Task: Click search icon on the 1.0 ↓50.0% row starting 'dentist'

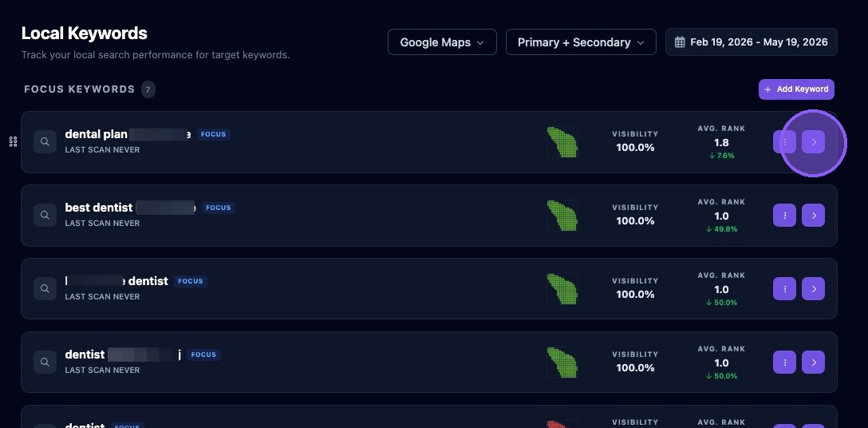Action: click(45, 362)
